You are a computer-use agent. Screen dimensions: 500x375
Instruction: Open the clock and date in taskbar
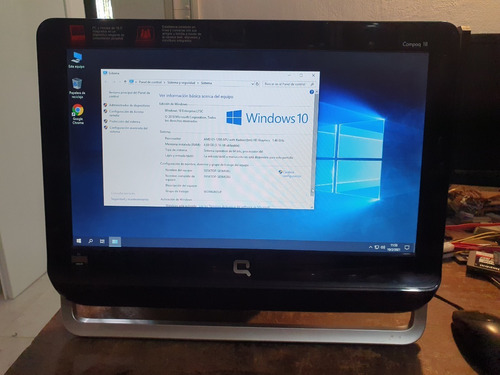pos(394,247)
